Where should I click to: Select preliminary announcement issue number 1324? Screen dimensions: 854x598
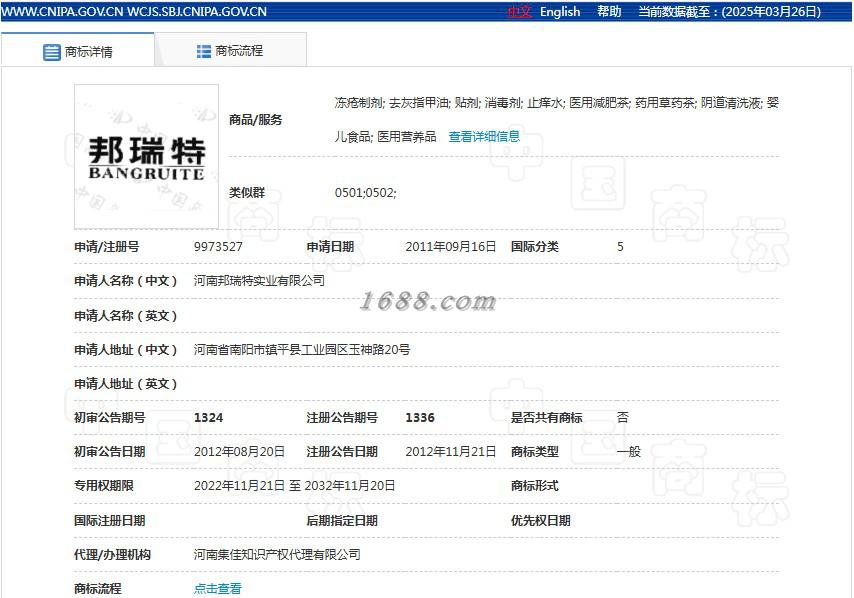(209, 418)
